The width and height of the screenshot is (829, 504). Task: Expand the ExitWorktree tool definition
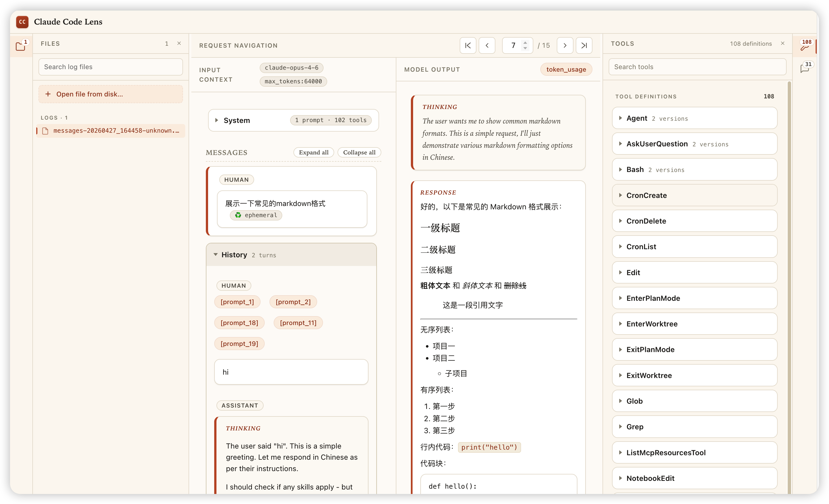[695, 375]
